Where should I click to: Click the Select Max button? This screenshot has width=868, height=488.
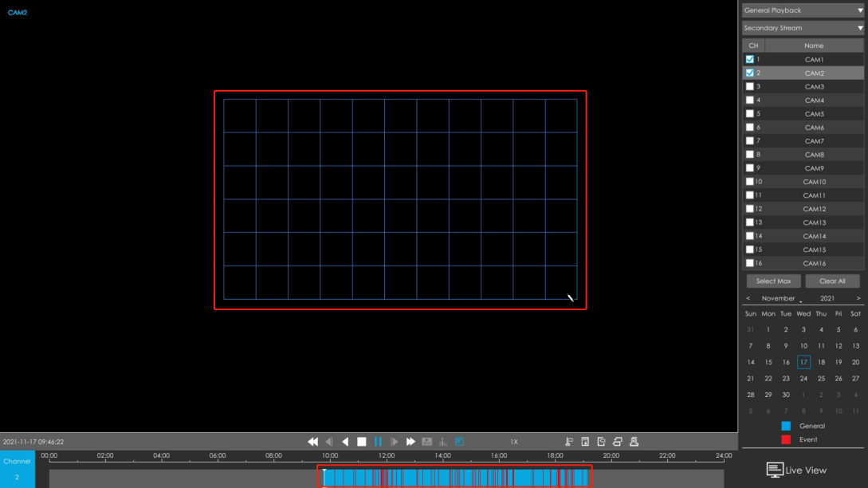(x=773, y=281)
